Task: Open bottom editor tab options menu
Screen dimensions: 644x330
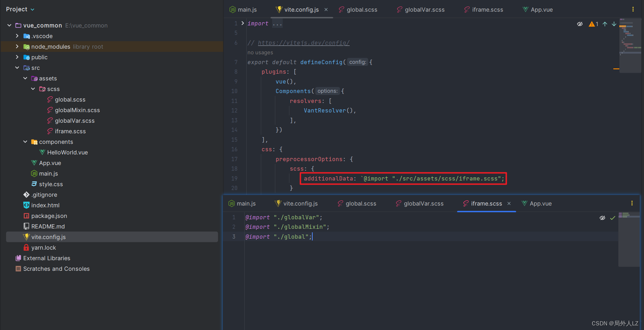Action: (x=632, y=203)
